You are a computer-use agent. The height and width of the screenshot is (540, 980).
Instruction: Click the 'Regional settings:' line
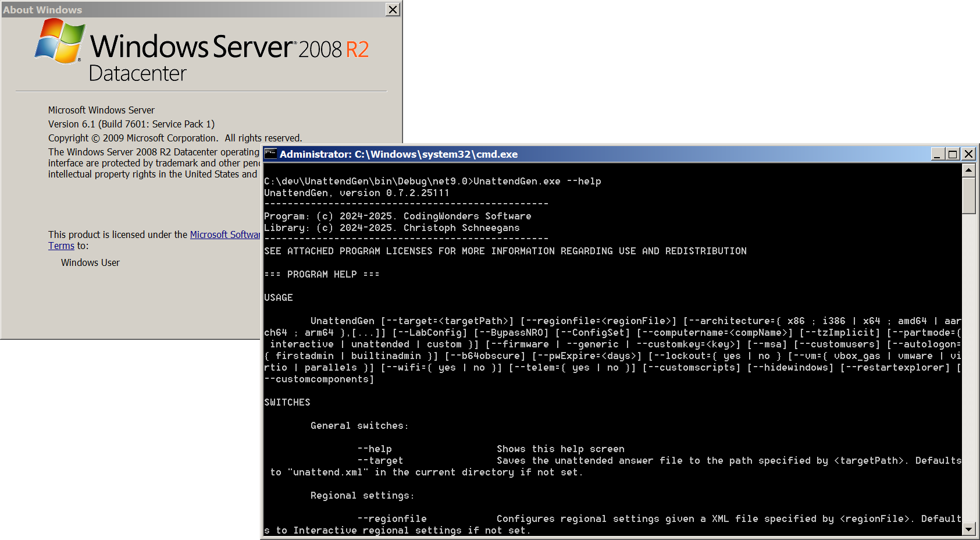click(362, 496)
